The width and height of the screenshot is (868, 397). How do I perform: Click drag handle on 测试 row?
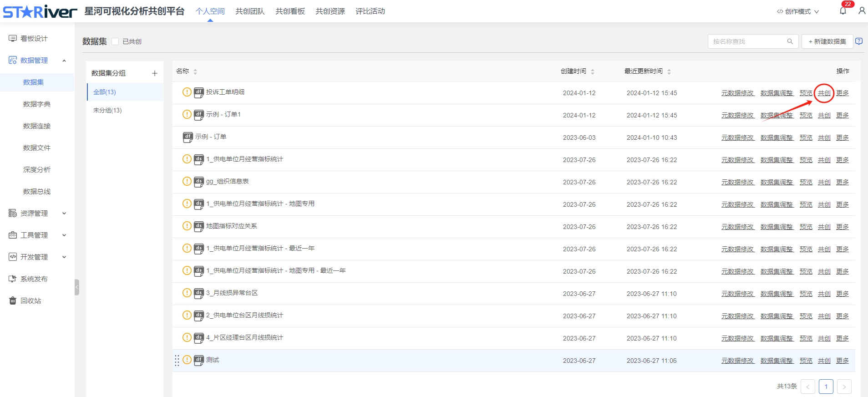(x=177, y=361)
